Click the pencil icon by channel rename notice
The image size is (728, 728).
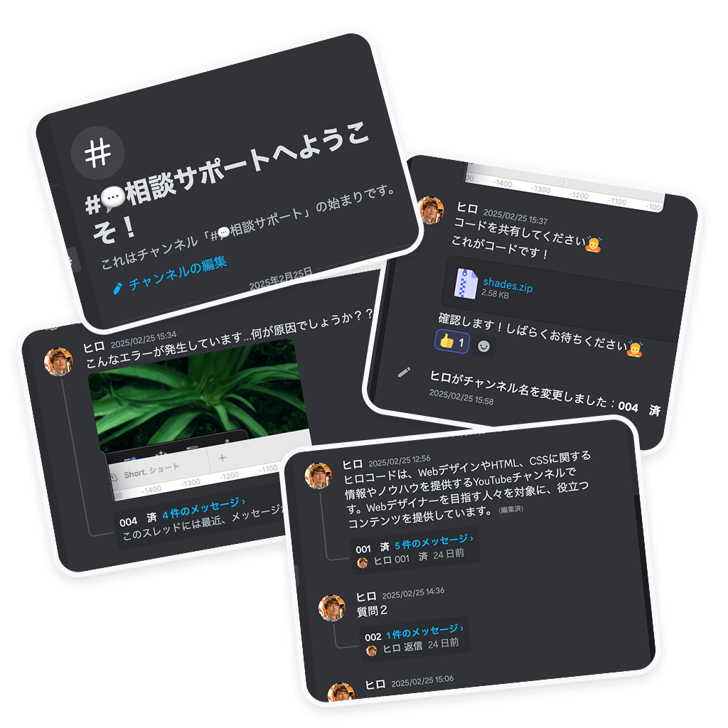[404, 373]
